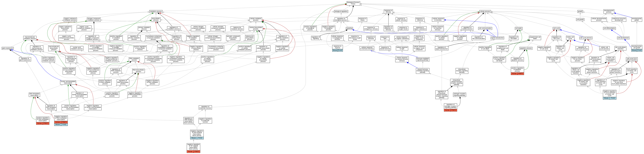Click the root node 'Biological Process Prmt2'
The image size is (644, 154).
[x=353, y=3]
